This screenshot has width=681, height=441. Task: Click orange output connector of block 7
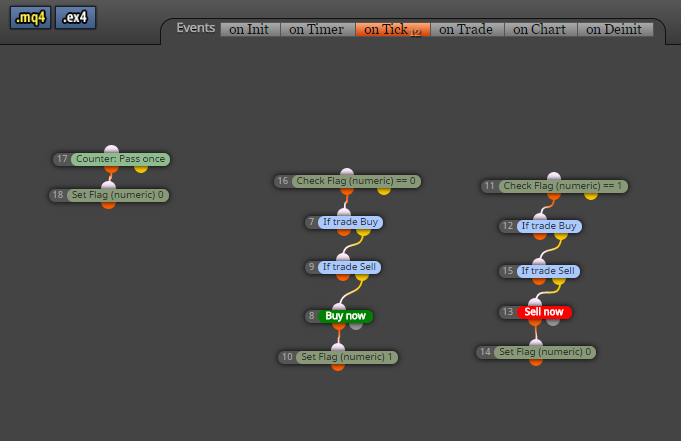click(344, 232)
